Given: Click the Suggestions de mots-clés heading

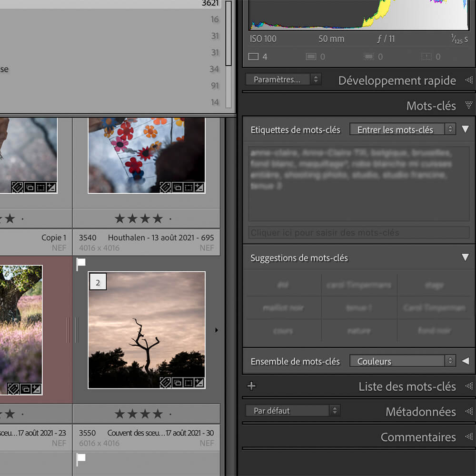Looking at the screenshot, I should 299,258.
